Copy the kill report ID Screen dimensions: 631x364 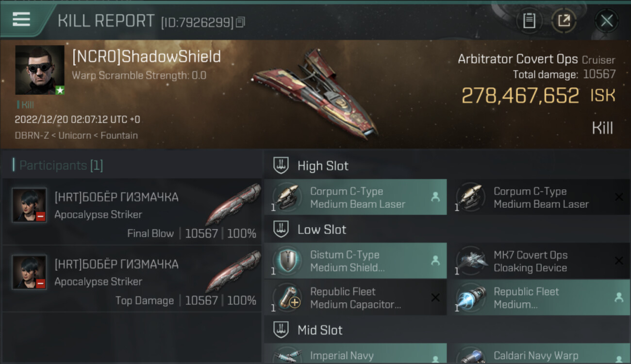click(241, 22)
